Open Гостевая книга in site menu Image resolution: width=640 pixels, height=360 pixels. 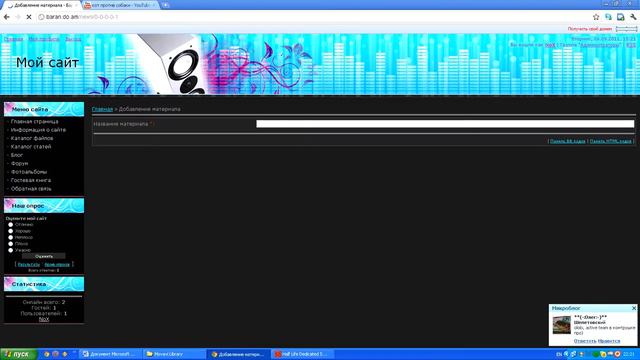click(x=31, y=180)
